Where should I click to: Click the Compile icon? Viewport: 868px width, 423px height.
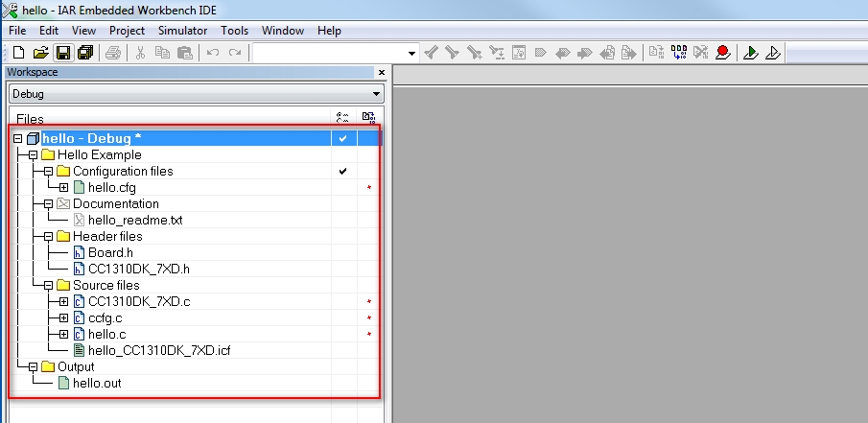pos(657,53)
